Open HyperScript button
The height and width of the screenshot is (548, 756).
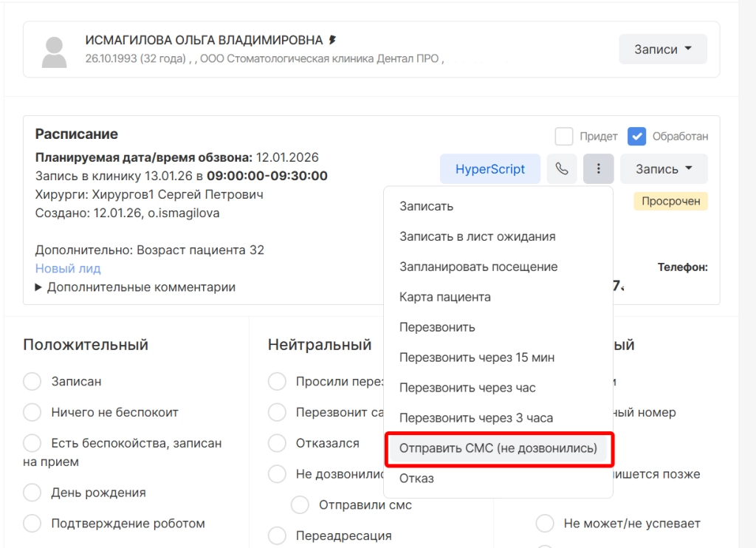pos(490,169)
